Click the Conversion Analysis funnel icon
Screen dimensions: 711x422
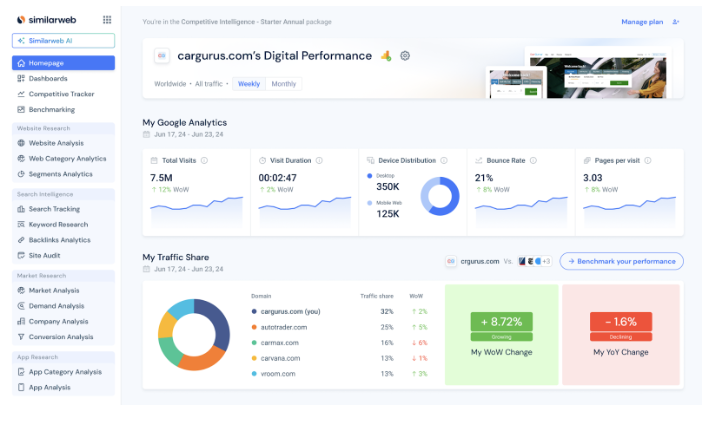(x=21, y=336)
